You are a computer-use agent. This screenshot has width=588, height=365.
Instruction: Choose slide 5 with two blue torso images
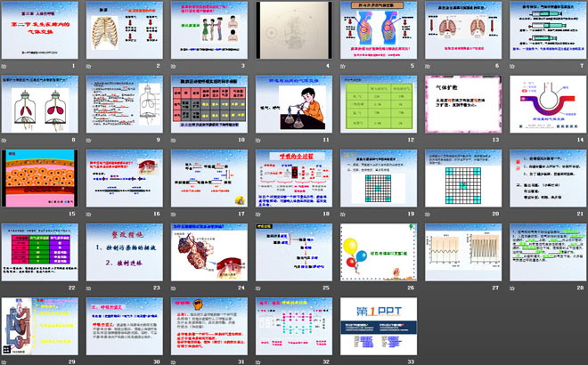point(377,31)
